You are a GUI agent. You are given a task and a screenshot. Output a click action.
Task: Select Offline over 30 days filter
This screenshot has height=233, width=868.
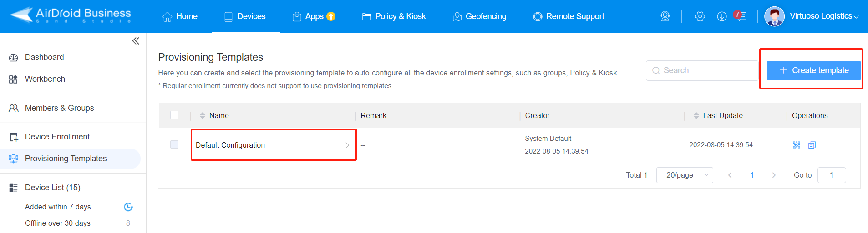[x=57, y=223]
